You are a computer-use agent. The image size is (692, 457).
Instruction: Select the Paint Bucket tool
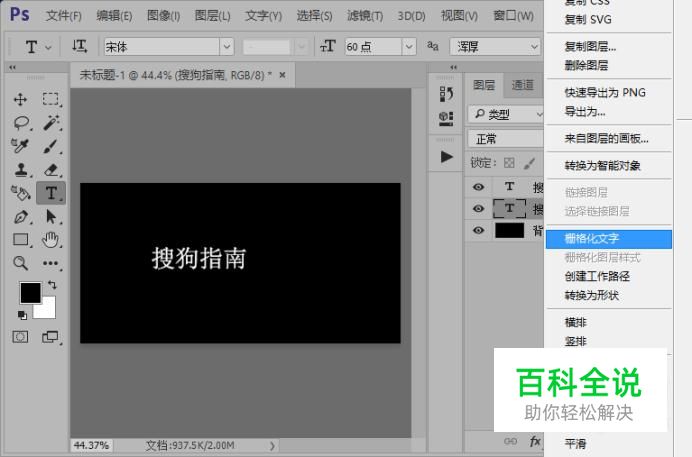pyautogui.click(x=20, y=193)
